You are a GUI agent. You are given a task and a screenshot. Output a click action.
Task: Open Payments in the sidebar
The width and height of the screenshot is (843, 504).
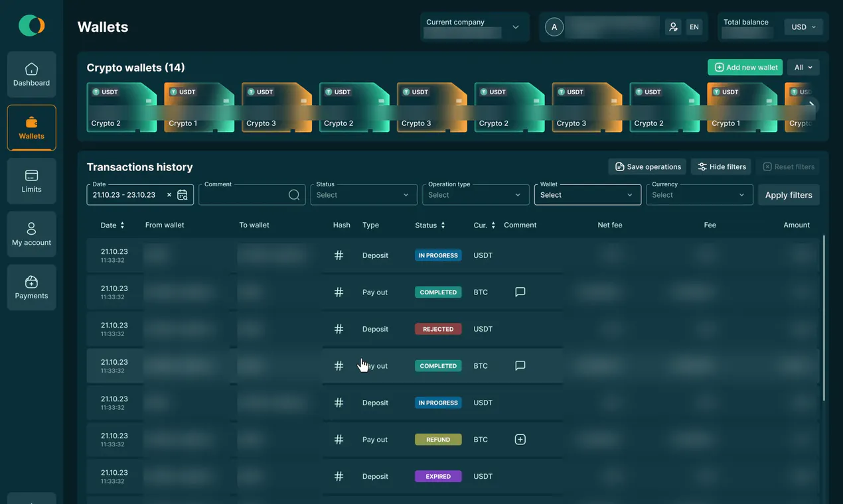[31, 287]
